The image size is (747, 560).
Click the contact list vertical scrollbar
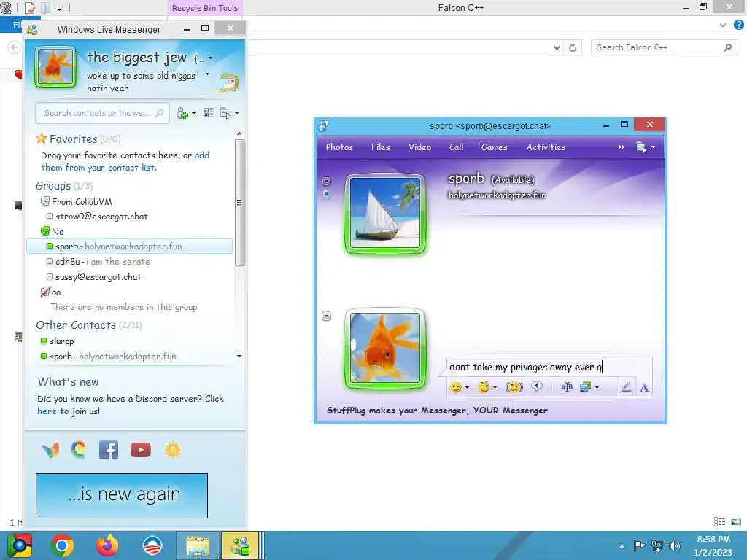click(239, 203)
